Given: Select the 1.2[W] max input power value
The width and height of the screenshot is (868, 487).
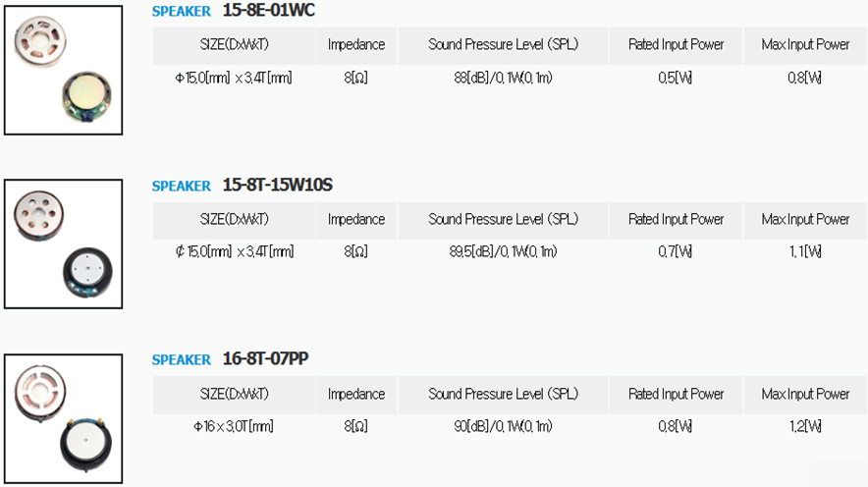Looking at the screenshot, I should 805,426.
